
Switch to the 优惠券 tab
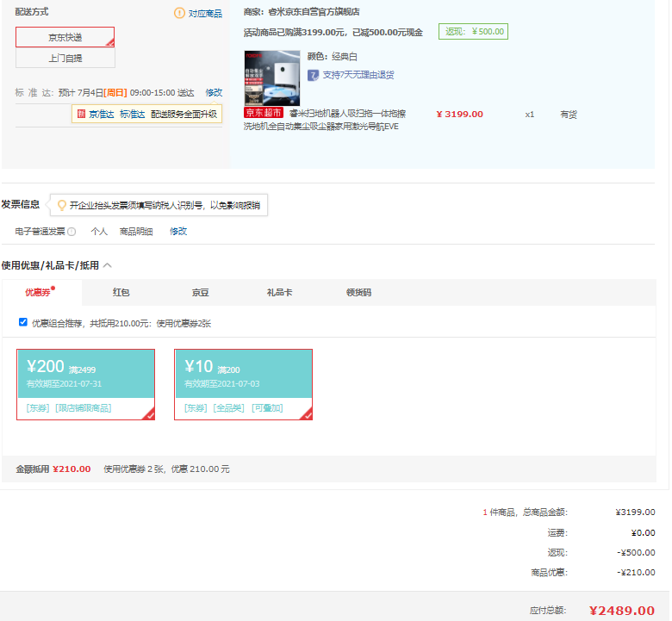click(41, 292)
